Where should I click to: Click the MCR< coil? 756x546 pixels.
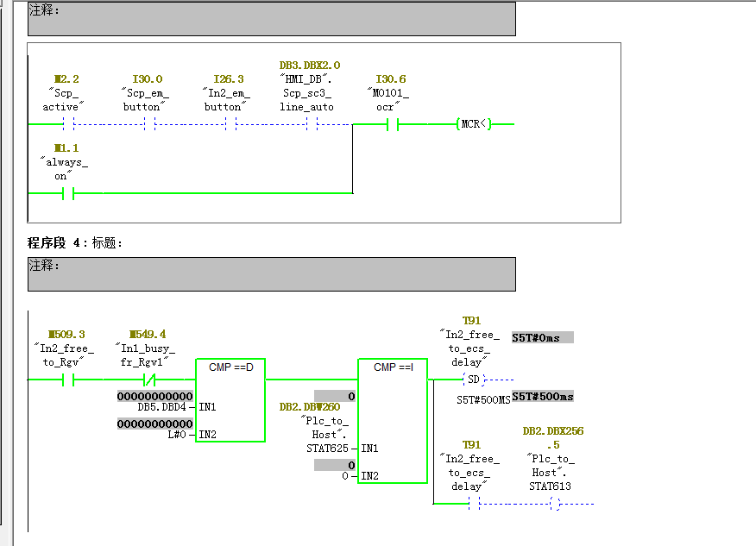pyautogui.click(x=474, y=124)
